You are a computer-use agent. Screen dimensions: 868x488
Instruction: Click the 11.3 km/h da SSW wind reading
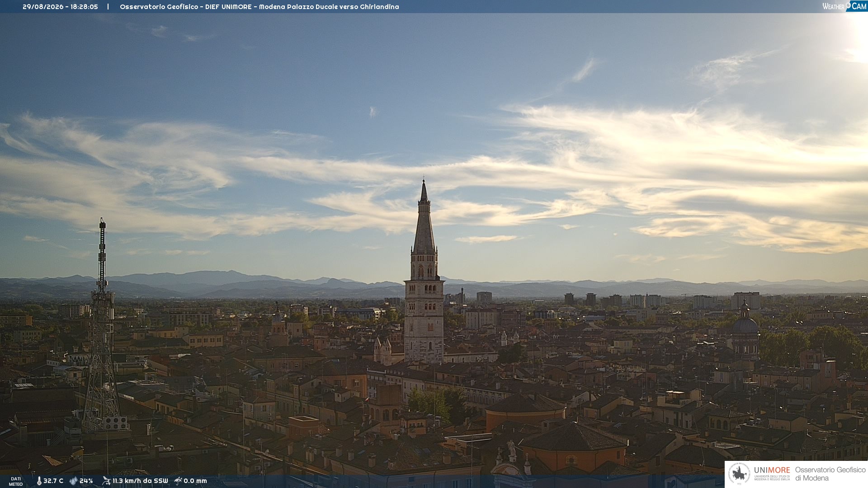tap(140, 481)
